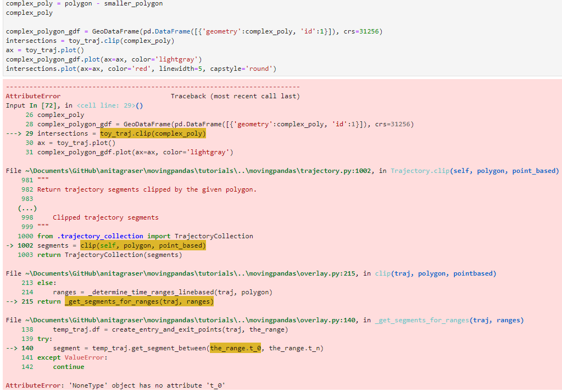Open the file path ending in 'overlay.py:215'
The width and height of the screenshot is (562, 392).
190,273
